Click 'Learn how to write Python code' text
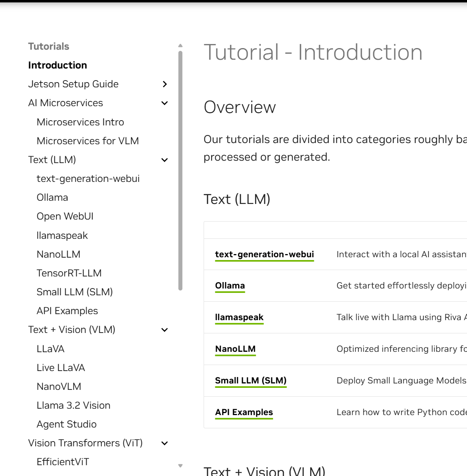 point(402,412)
